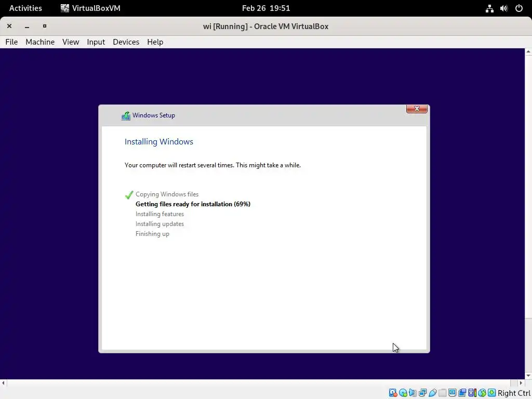532x399 pixels.
Task: Click the network adapters status icon
Action: click(422, 393)
